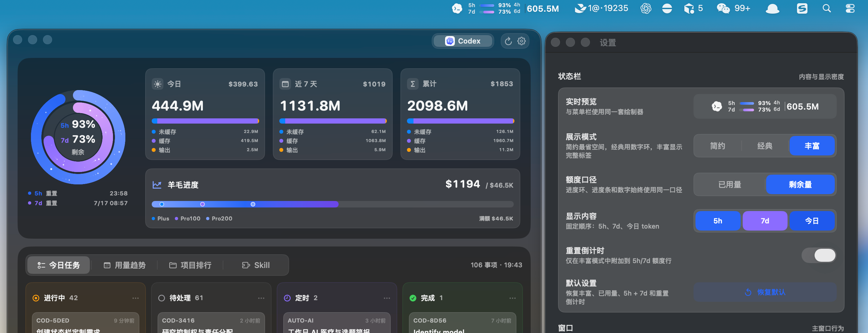Image resolution: width=868 pixels, height=333 pixels.
Task: Click the 106 事项 · 19:43 label
Action: (x=496, y=265)
